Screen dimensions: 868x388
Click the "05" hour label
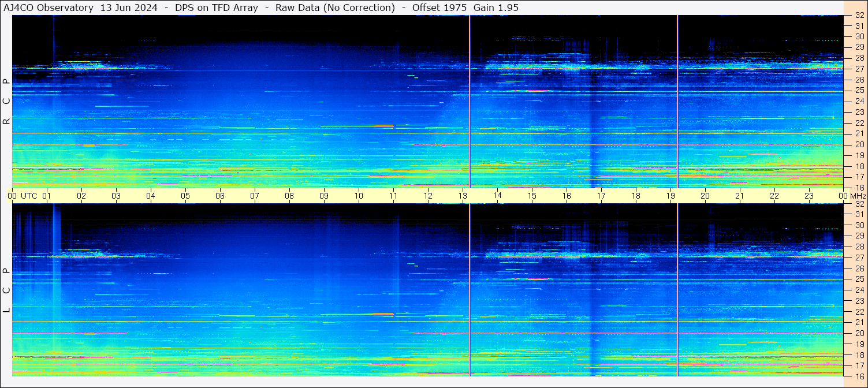point(185,196)
